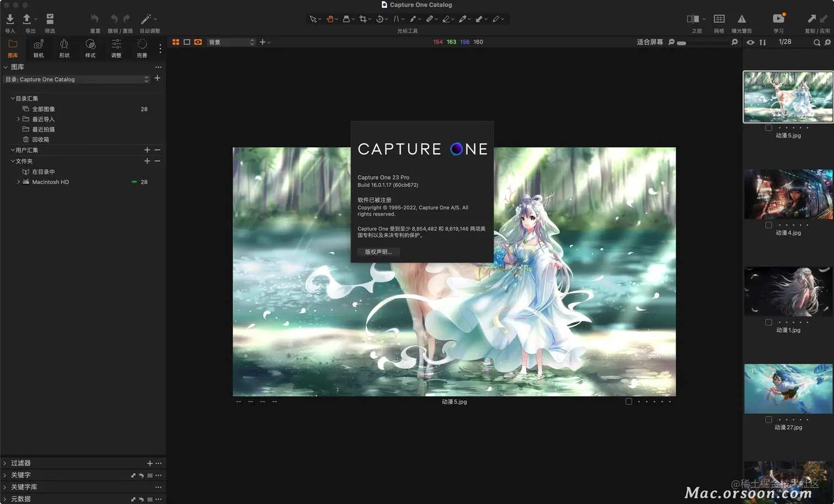Choose the spot removal cursor tool
The width and height of the screenshot is (834, 504).
[413, 19]
